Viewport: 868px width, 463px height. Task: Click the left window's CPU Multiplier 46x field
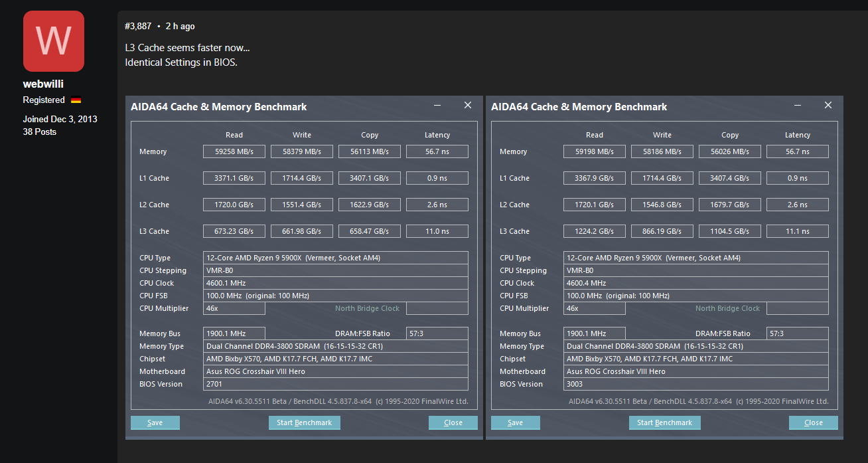(x=234, y=308)
